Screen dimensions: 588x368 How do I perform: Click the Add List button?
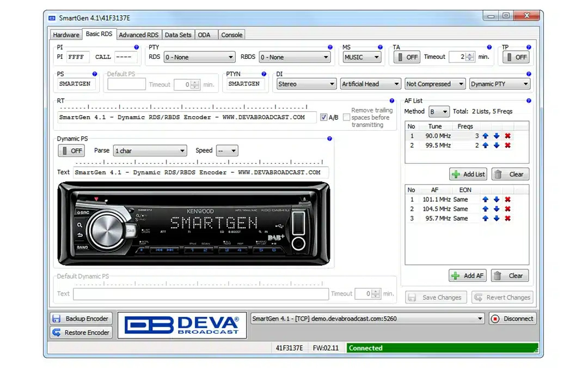(x=468, y=174)
